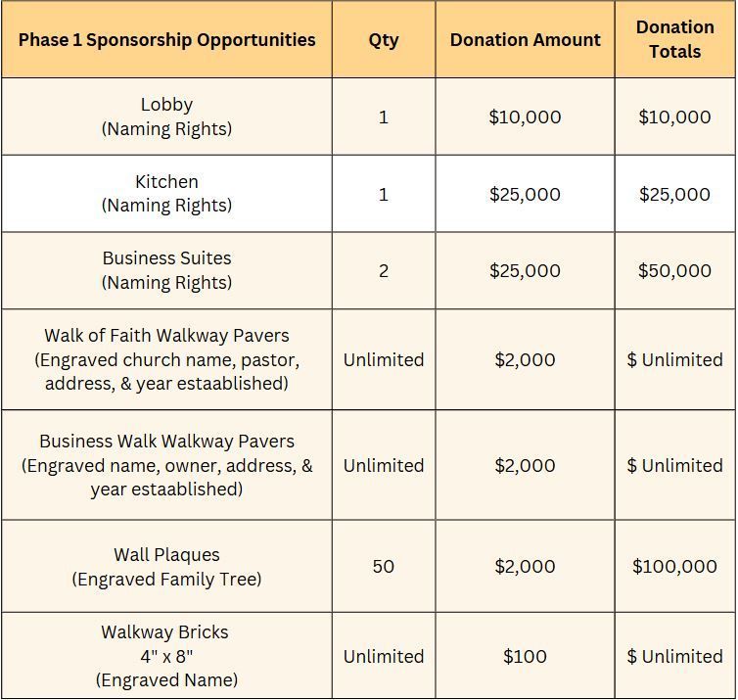Click the $100,000 donation total cell

[674, 566]
